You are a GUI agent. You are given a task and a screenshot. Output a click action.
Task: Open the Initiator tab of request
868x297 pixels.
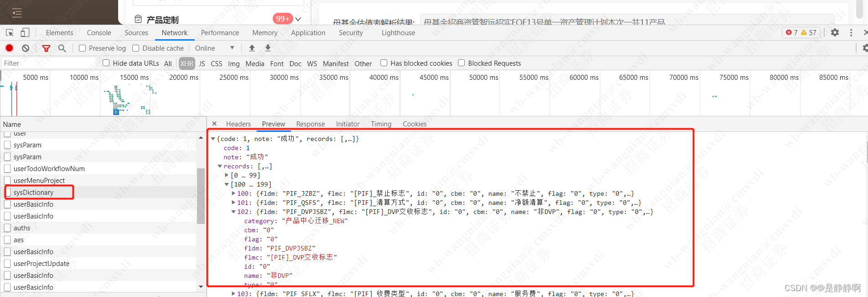pos(348,124)
